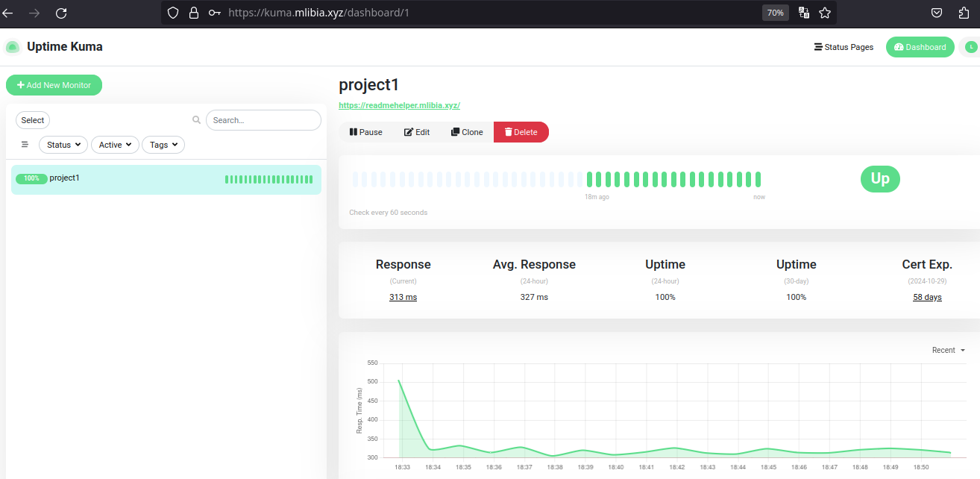Click inside the monitor search field
Image resolution: width=980 pixels, height=479 pixels.
[263, 119]
